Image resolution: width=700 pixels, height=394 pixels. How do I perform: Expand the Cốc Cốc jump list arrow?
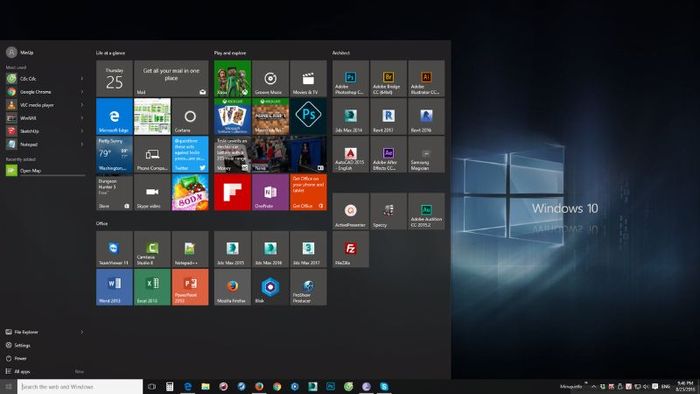pos(82,79)
